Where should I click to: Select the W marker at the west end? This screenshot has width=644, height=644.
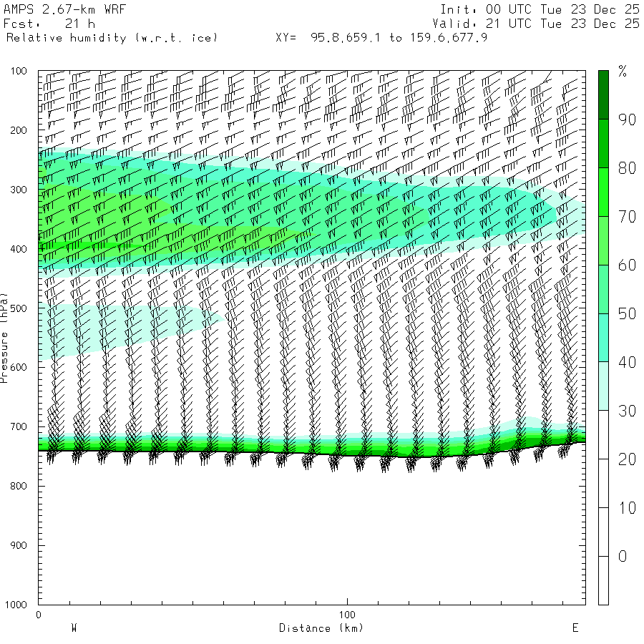pos(74,628)
